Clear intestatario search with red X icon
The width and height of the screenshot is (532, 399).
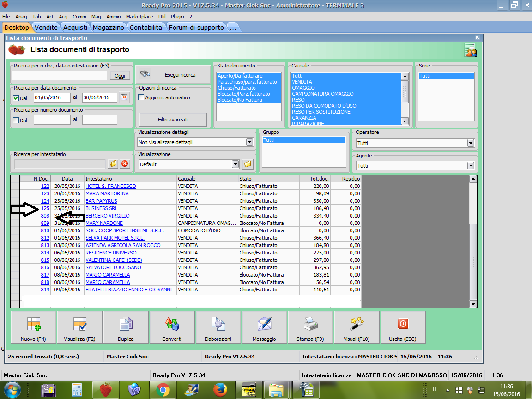pyautogui.click(x=125, y=164)
